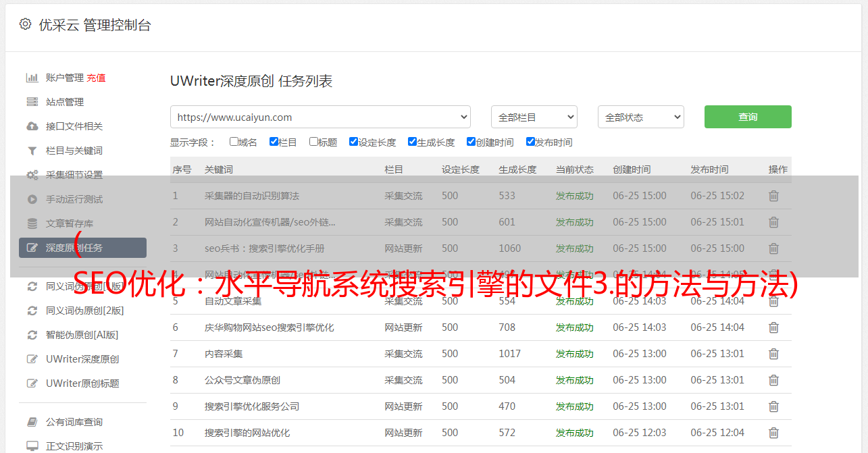Open the site URL dropdown
This screenshot has height=453, width=868.
click(320, 117)
